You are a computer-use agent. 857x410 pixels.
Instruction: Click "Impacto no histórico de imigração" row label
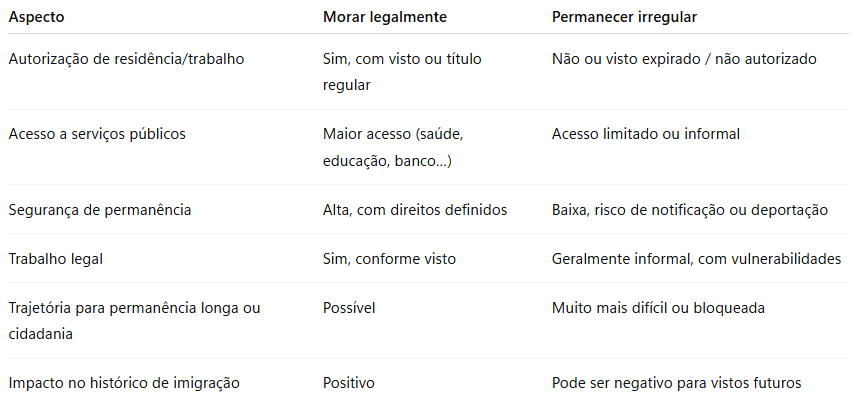(x=124, y=383)
